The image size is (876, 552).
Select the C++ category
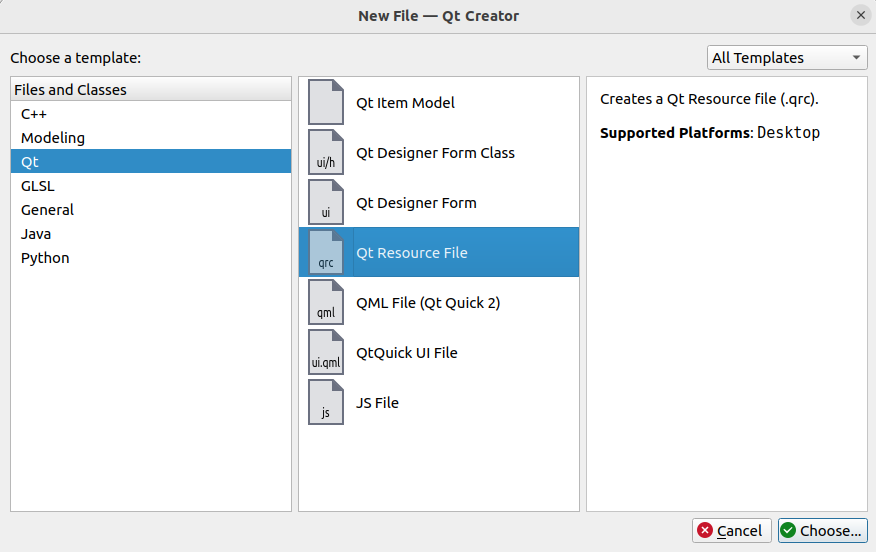[34, 114]
